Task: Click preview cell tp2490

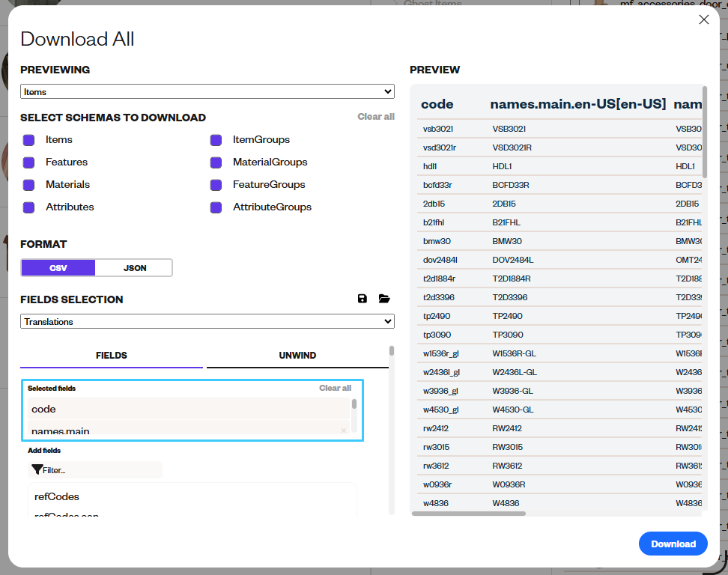Action: tap(437, 316)
